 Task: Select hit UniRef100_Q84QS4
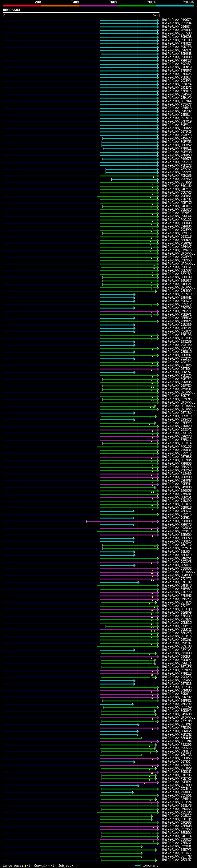177,27
